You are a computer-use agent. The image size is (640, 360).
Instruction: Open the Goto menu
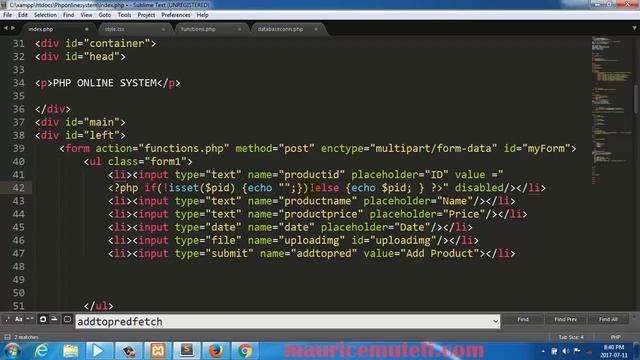[105, 15]
